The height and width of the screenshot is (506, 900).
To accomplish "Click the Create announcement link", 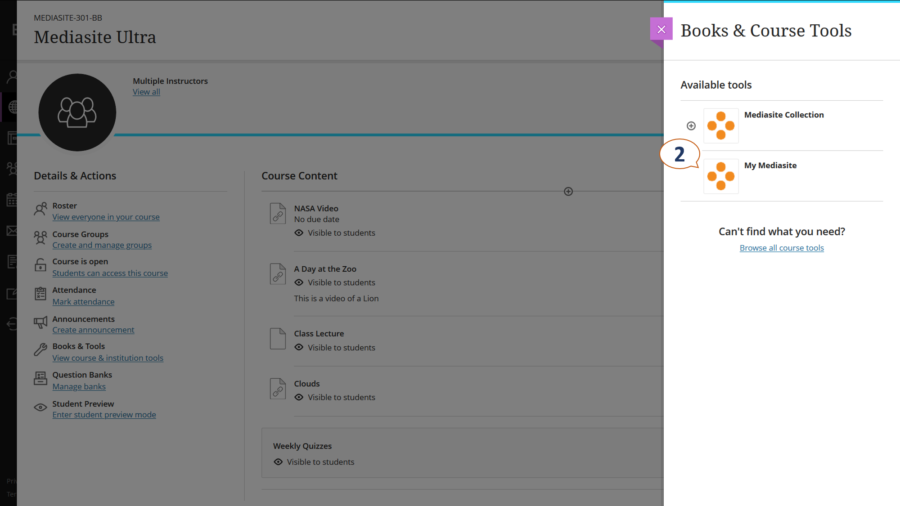I will pos(93,330).
